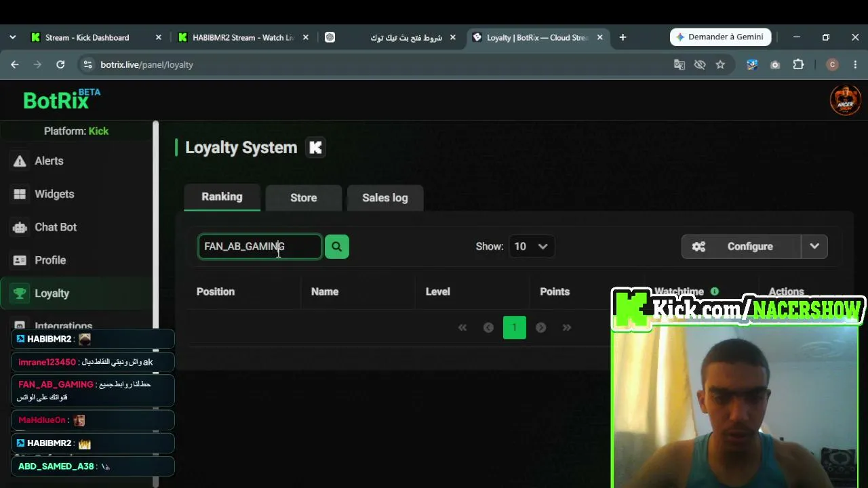Expand the Configure dropdown arrow
Screen dimensions: 868x488
tap(814, 247)
